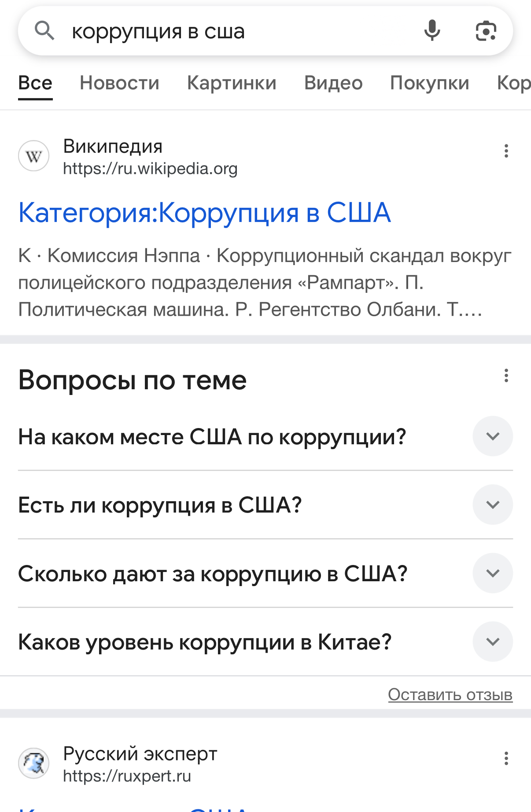Click the "Оставить отзыв" feedback link

coord(450,694)
